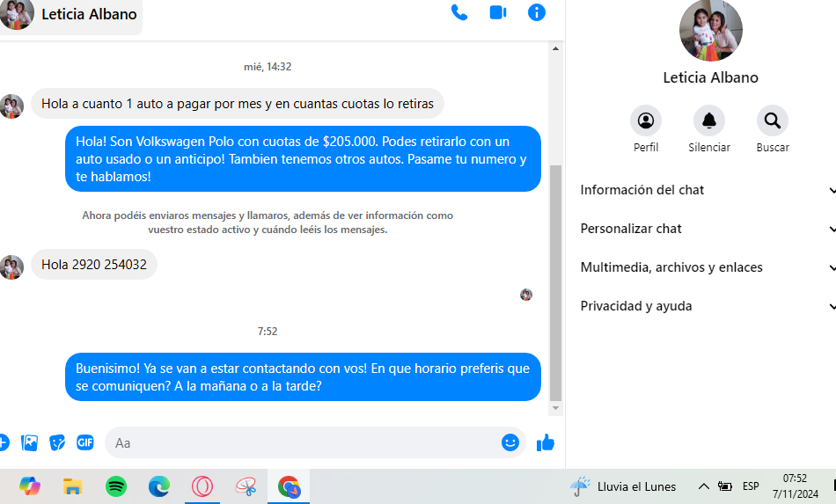The height and width of the screenshot is (504, 836).
Task: Click the conversation information icon
Action: coord(537,12)
